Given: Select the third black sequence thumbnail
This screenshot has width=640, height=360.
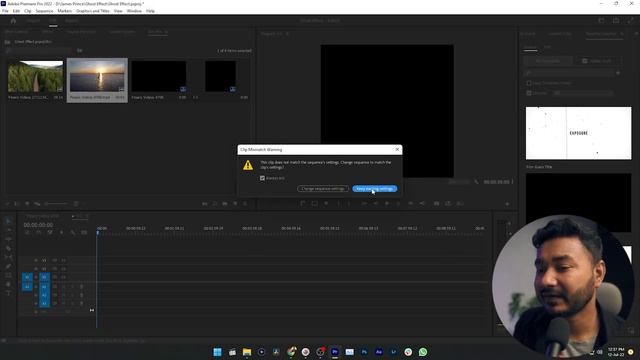Looking at the screenshot, I should (x=159, y=76).
